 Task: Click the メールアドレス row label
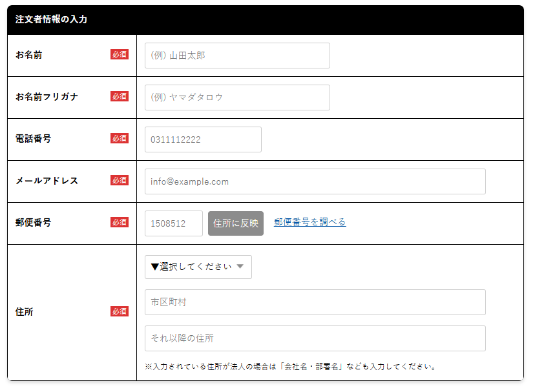47,181
